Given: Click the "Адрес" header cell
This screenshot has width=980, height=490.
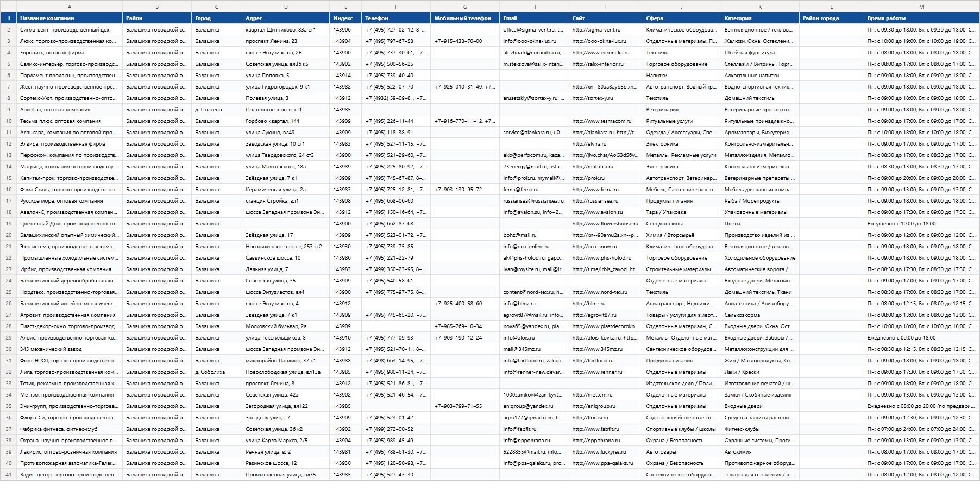Looking at the screenshot, I should [x=286, y=18].
